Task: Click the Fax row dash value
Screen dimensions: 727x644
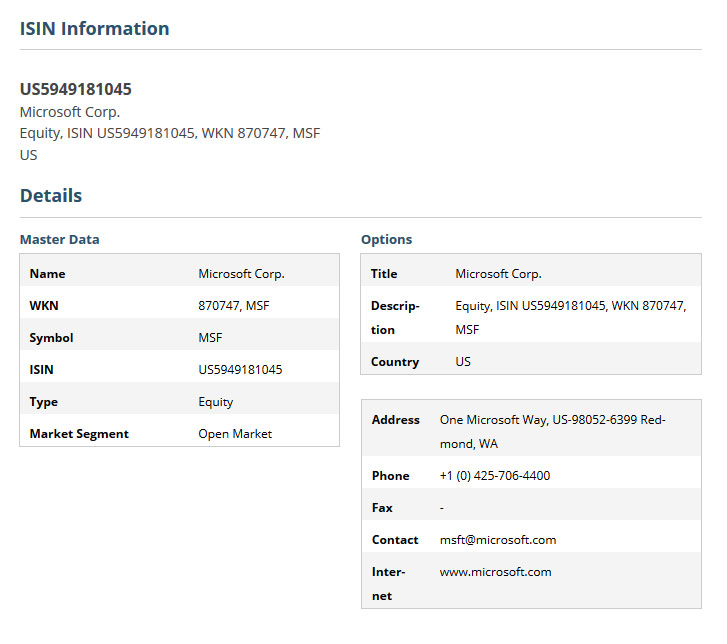Action: point(442,508)
